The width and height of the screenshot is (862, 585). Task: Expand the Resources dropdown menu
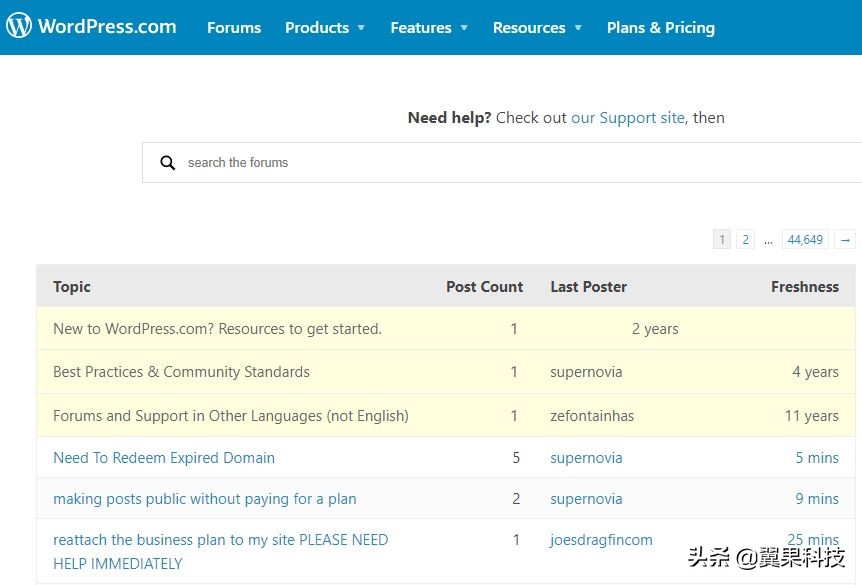pyautogui.click(x=537, y=28)
